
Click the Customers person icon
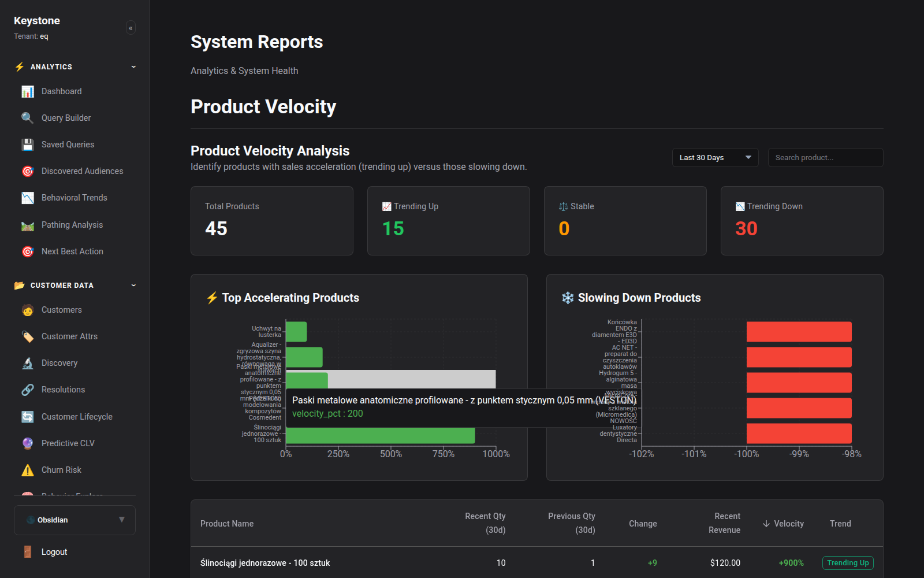point(28,310)
